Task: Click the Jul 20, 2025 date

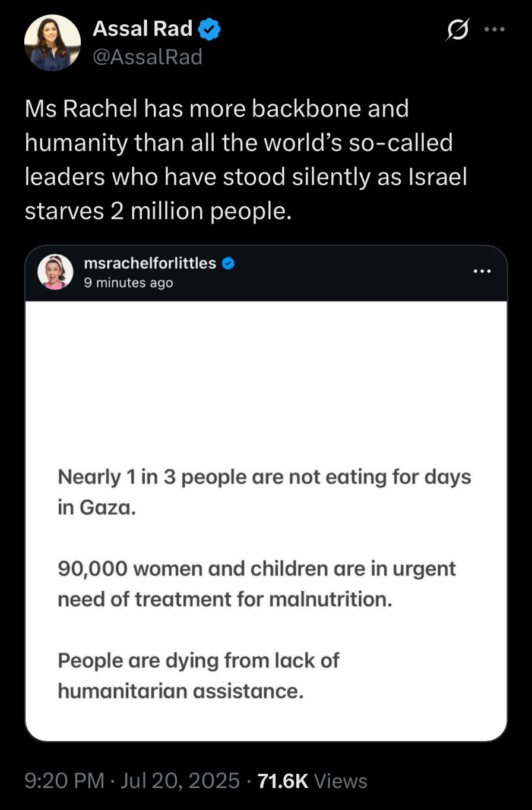Action: point(180,780)
